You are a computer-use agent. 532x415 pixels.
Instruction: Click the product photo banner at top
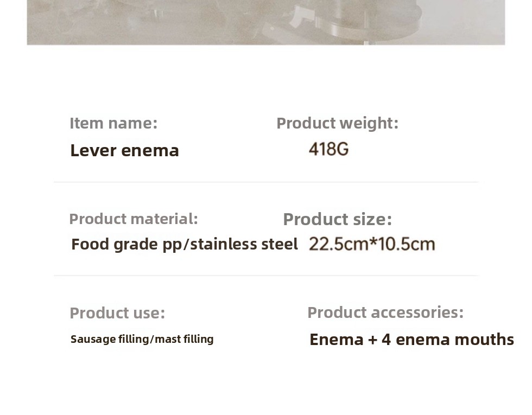266,22
